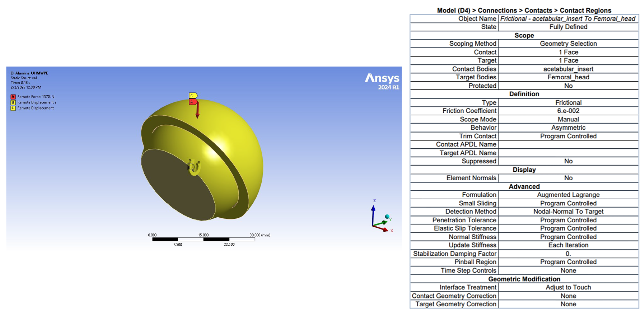Click the Geometric Modification section header
The height and width of the screenshot is (315, 644).
click(524, 279)
